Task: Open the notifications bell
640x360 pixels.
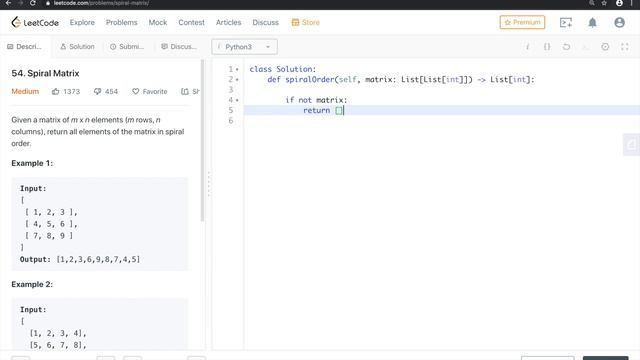Action: 592,22
